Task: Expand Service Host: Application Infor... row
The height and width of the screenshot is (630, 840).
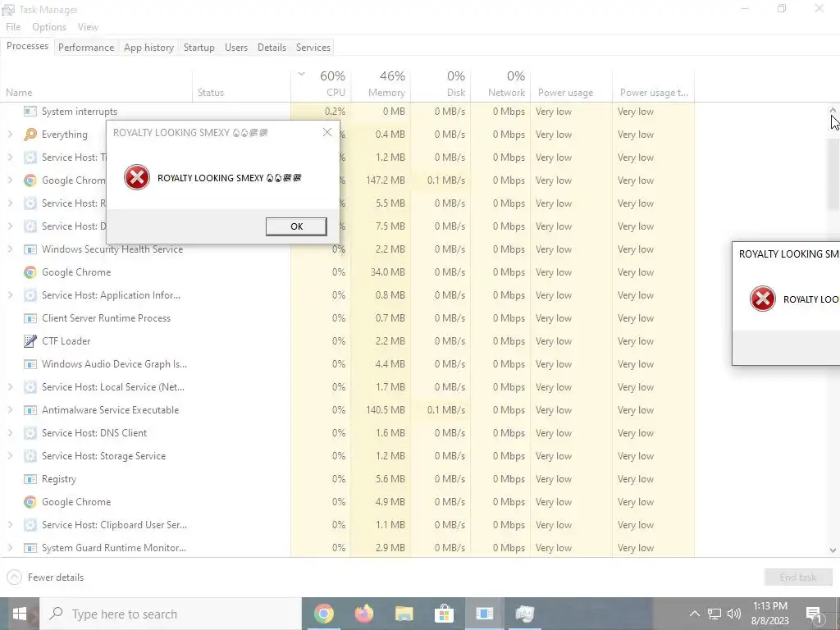Action: [10, 295]
